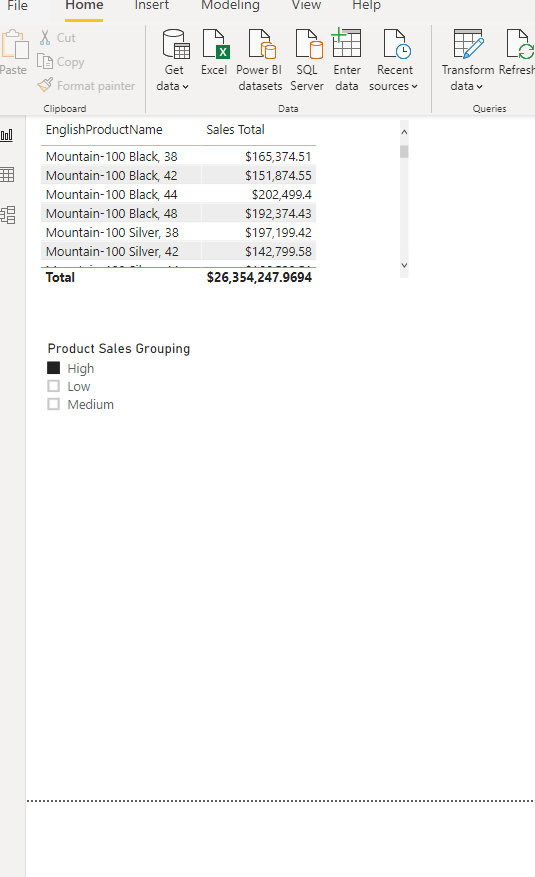This screenshot has height=877, width=535.
Task: Click the Enter data icon
Action: pyautogui.click(x=347, y=44)
